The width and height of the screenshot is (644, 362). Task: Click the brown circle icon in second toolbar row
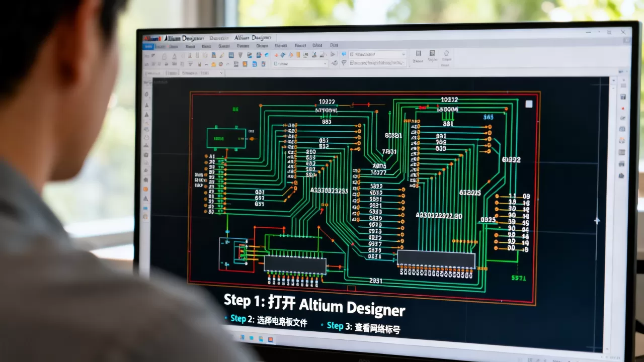click(220, 64)
